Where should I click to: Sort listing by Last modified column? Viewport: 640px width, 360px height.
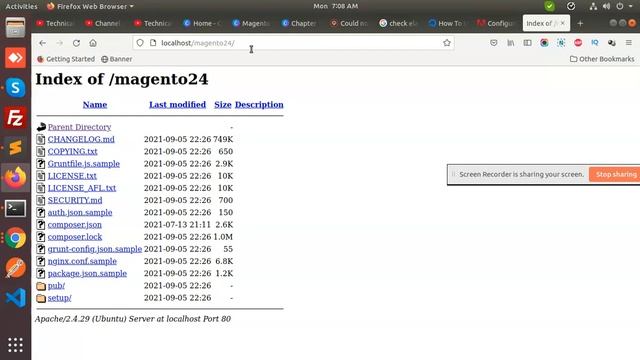[177, 104]
